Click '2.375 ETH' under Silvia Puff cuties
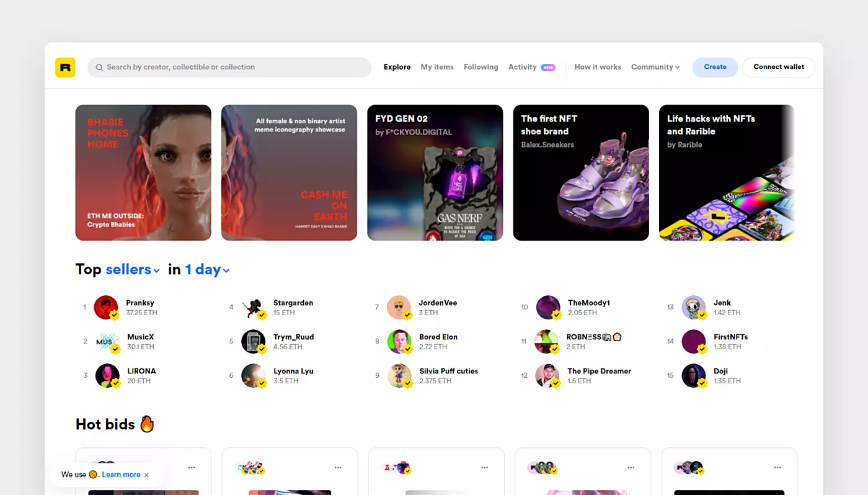Screen dimensions: 868x495 [x=435, y=381]
